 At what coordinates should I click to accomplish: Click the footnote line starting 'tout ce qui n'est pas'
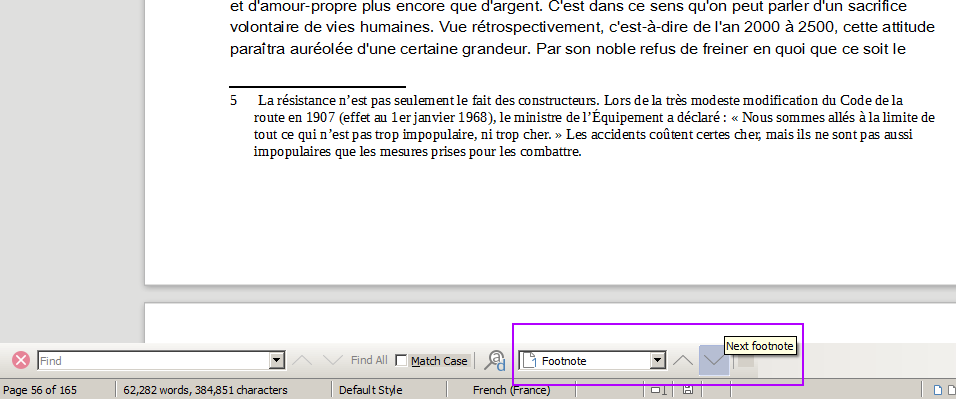(x=583, y=134)
